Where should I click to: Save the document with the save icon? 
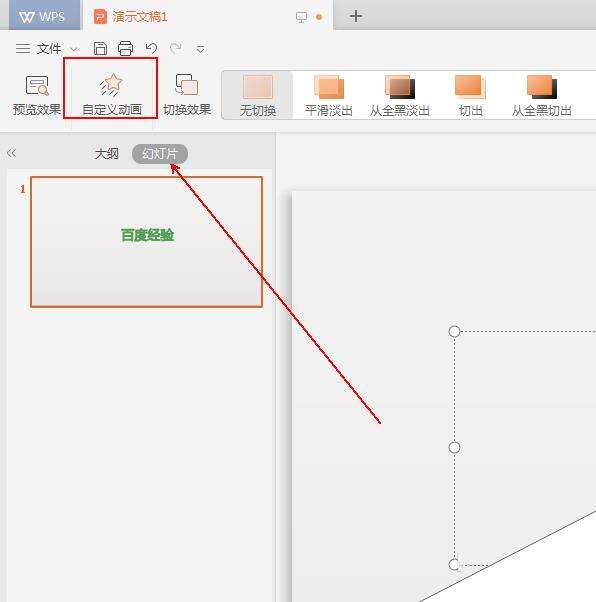[x=100, y=48]
